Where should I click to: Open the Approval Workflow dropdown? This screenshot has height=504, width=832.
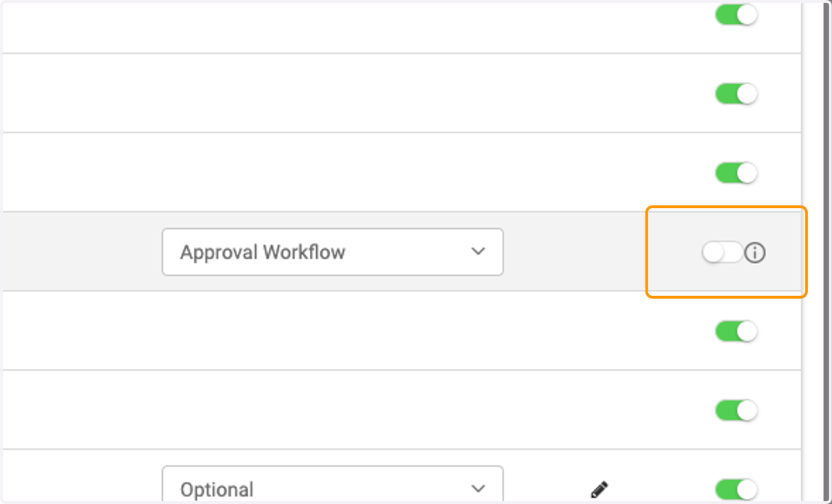333,252
